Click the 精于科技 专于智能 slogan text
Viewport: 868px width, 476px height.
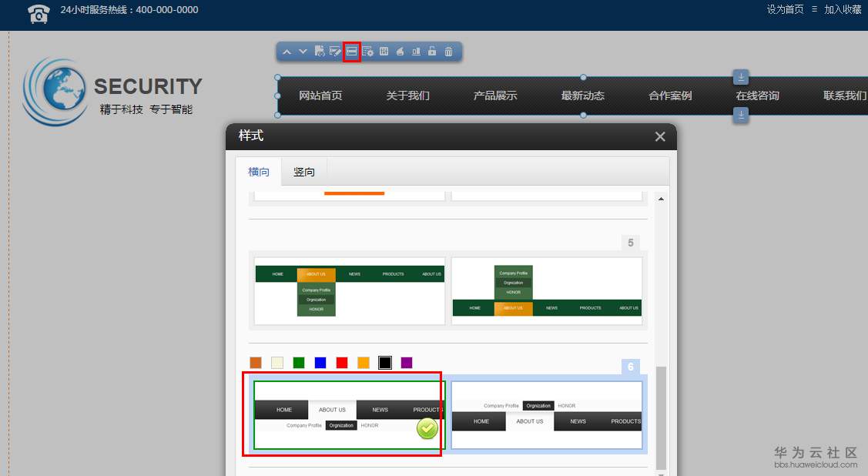pyautogui.click(x=146, y=109)
